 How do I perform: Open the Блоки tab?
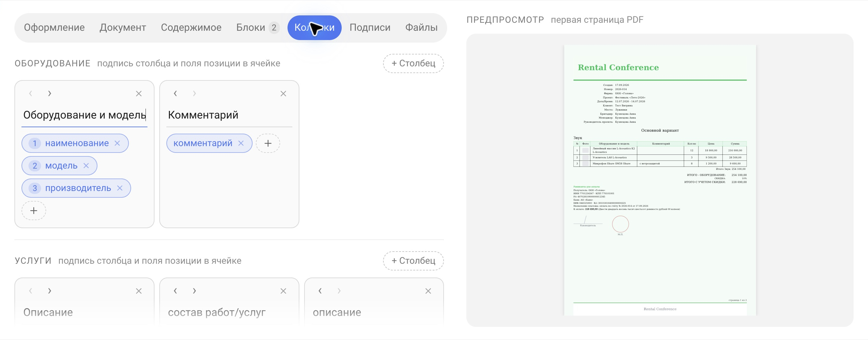click(x=257, y=28)
